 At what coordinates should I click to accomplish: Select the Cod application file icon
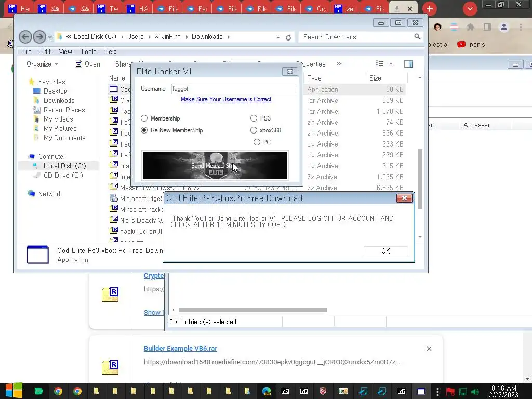pyautogui.click(x=113, y=89)
